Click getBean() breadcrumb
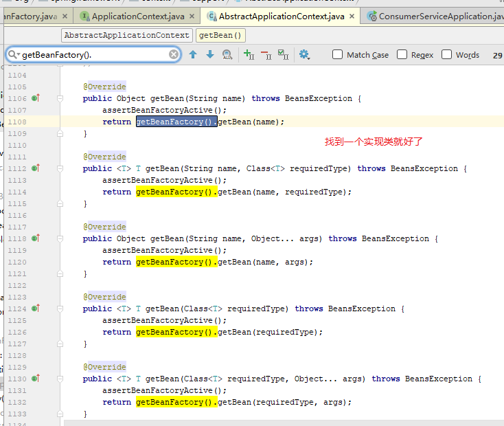 tap(220, 35)
